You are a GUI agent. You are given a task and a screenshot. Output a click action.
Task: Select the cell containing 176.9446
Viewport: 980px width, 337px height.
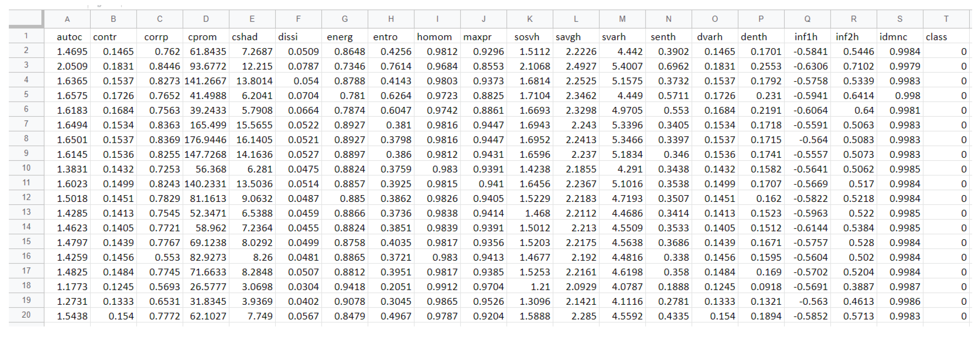coord(206,140)
